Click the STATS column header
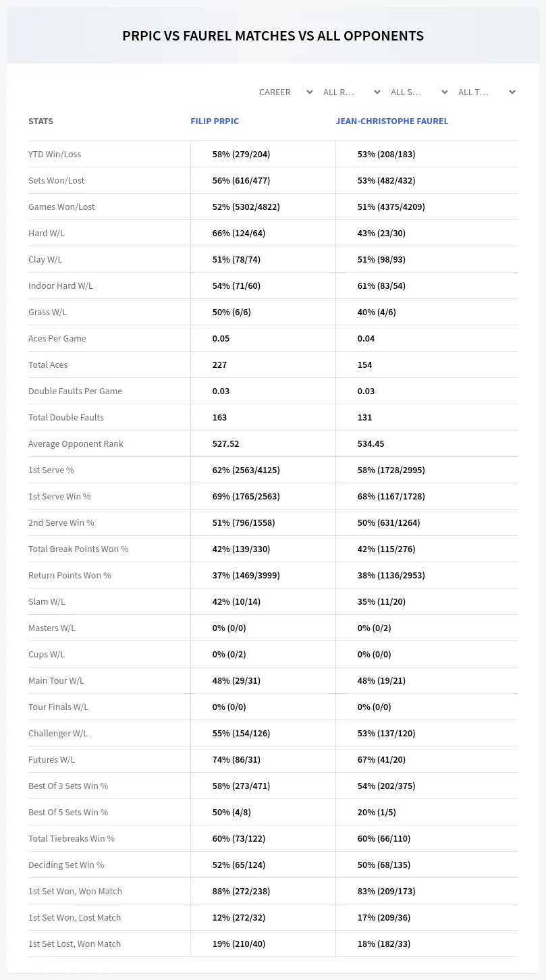This screenshot has width=546, height=980. pos(40,121)
